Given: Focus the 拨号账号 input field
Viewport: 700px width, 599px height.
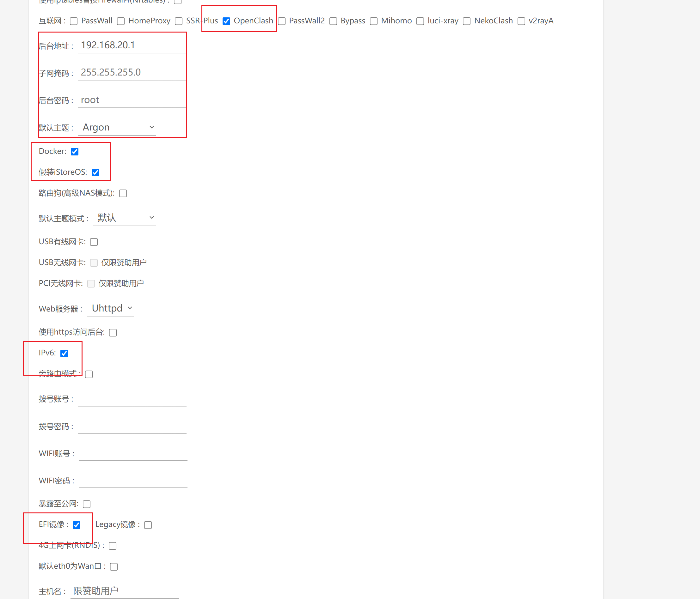Looking at the screenshot, I should click(132, 399).
